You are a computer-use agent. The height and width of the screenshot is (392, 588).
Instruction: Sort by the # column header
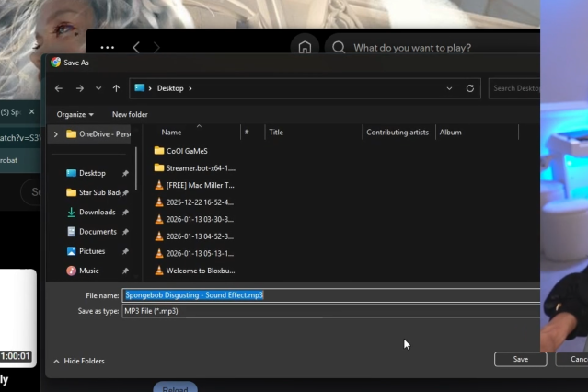[247, 132]
